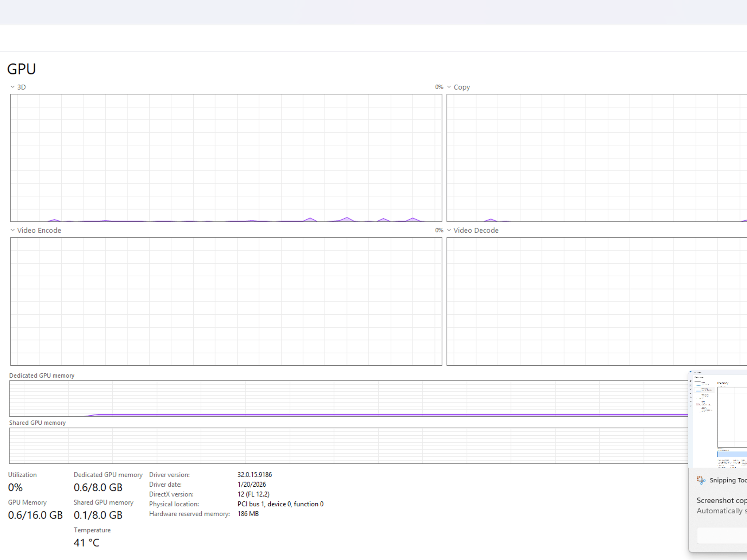Click the 41 °C temperature reading
The image size is (747, 560).
point(86,543)
